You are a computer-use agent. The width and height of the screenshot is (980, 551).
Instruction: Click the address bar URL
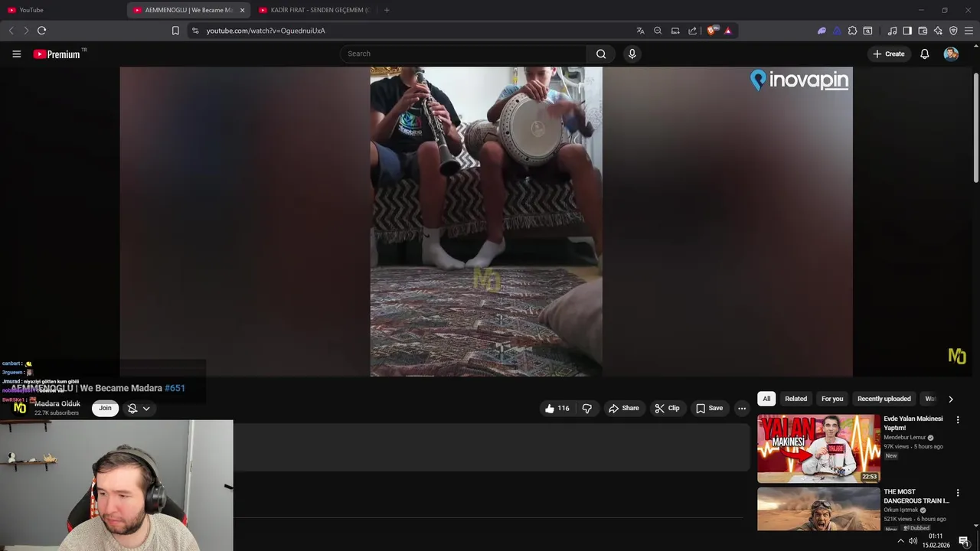(266, 31)
